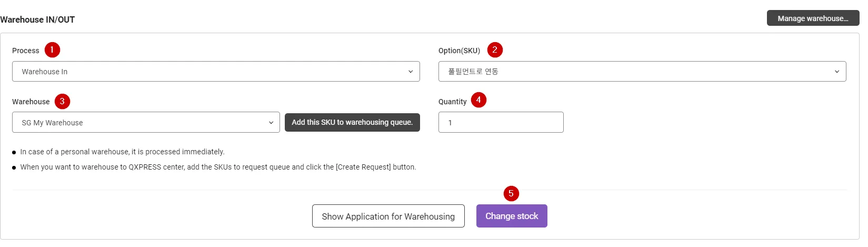Open the Process dropdown showing Warehouse In

pos(216,72)
